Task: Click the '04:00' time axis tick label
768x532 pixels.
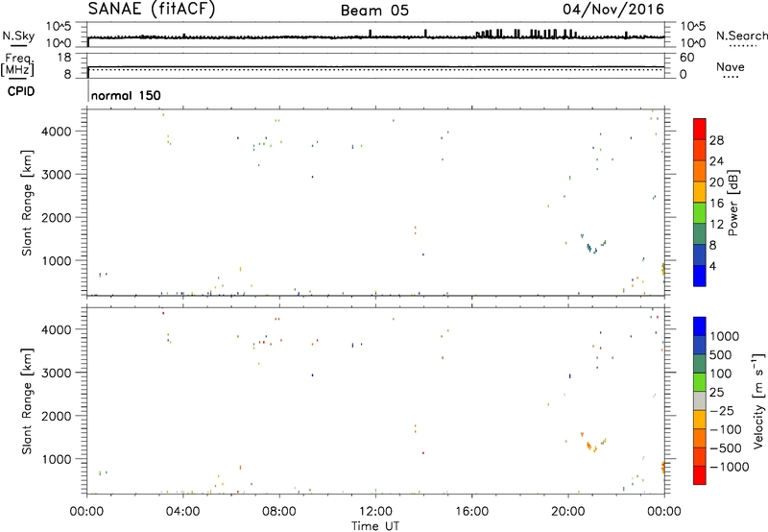Action: coord(182,512)
